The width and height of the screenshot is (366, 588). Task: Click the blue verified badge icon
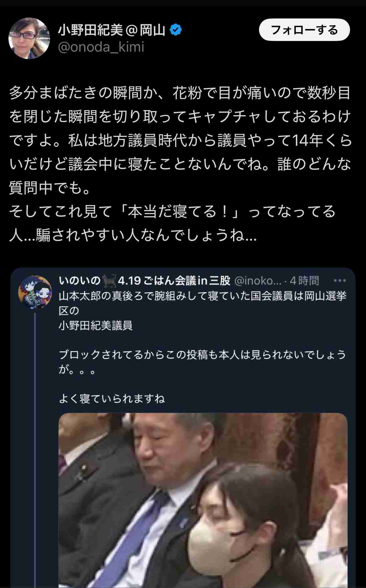pos(176,30)
